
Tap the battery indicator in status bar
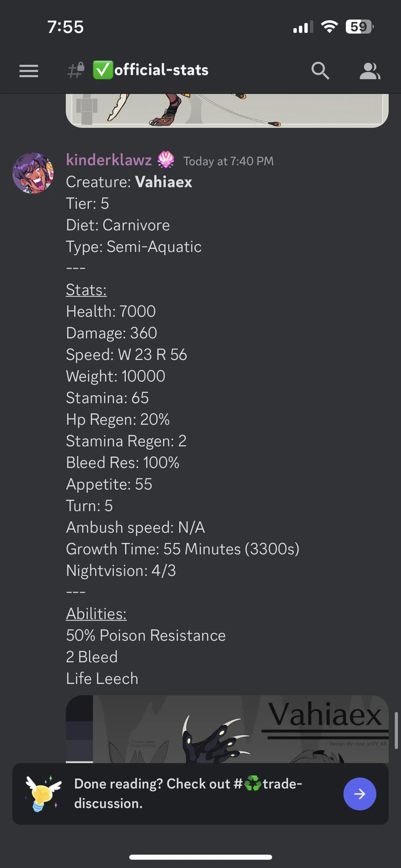[360, 27]
